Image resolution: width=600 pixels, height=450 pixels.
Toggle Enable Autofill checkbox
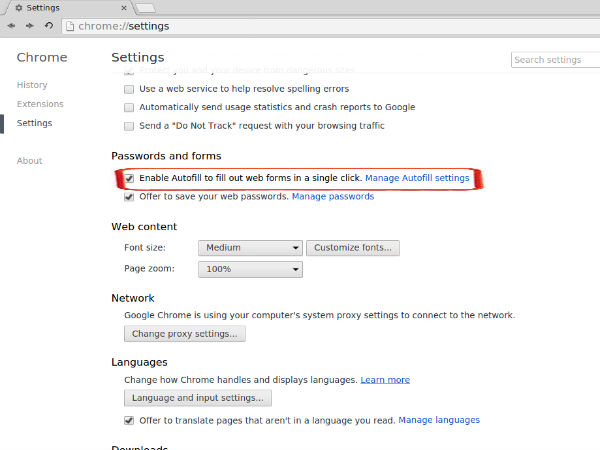click(129, 178)
